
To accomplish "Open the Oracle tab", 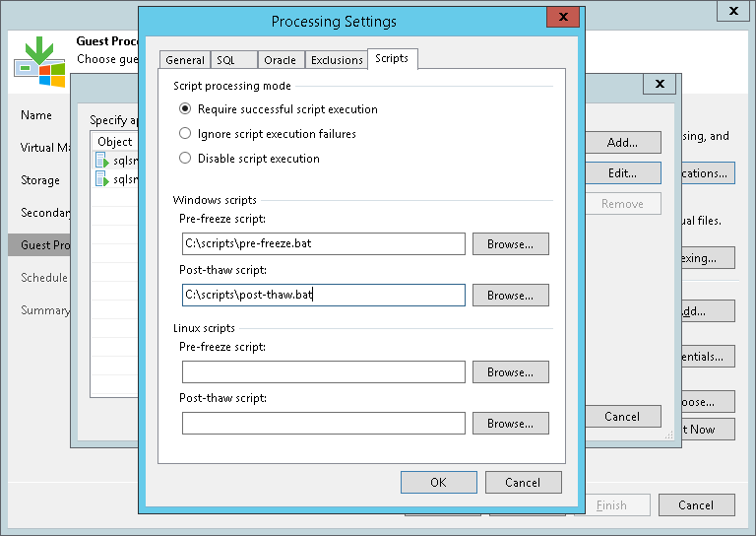I will click(x=281, y=60).
